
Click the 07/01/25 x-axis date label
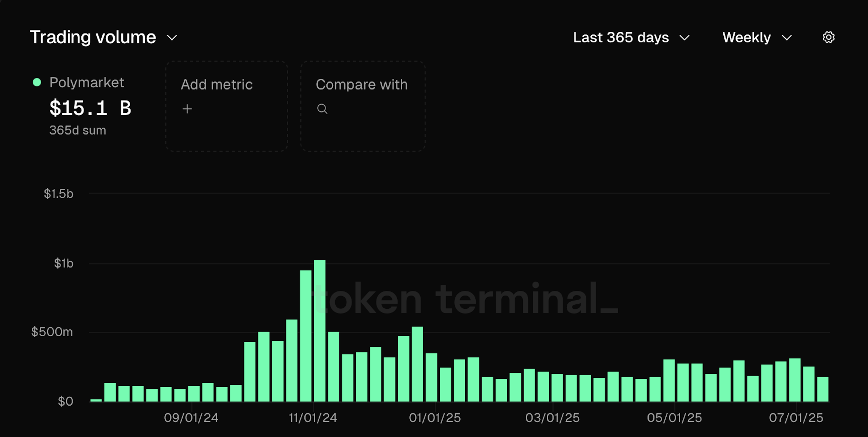[796, 418]
